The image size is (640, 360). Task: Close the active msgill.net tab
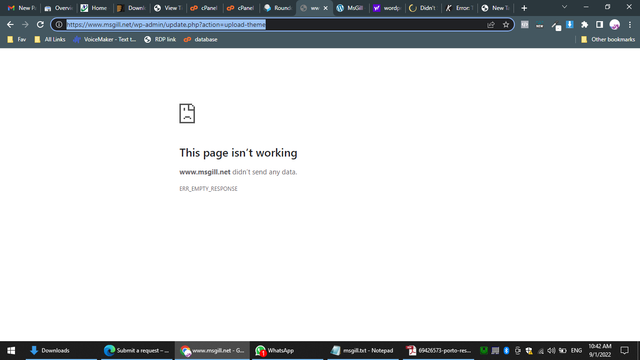tap(325, 8)
